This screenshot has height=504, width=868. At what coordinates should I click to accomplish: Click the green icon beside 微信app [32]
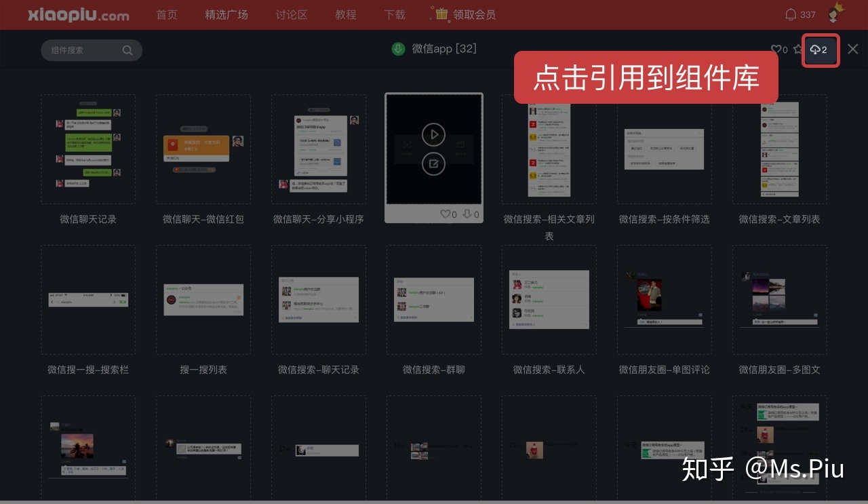click(x=398, y=49)
